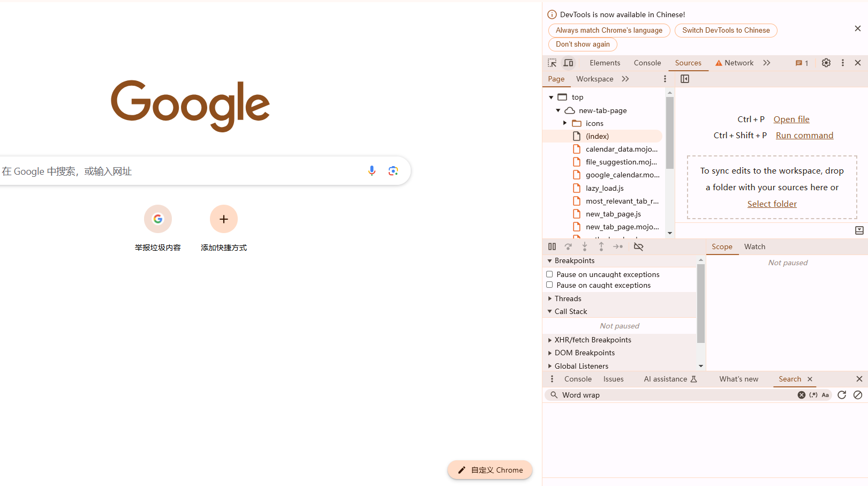Click the Step out of current function icon
The image size is (868, 486).
(601, 246)
